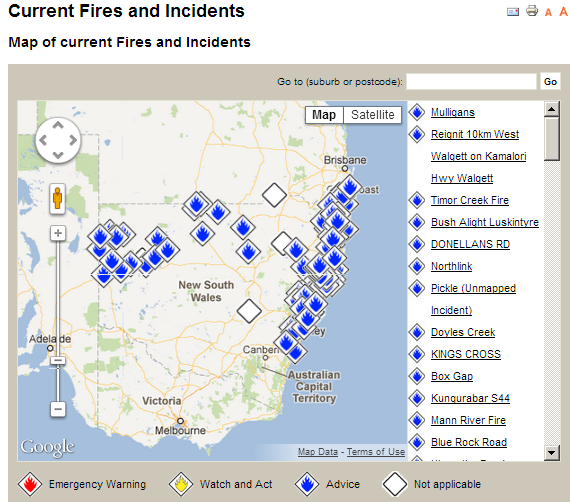Click the Not applicable legend icon
This screenshot has height=502, width=570.
click(395, 484)
